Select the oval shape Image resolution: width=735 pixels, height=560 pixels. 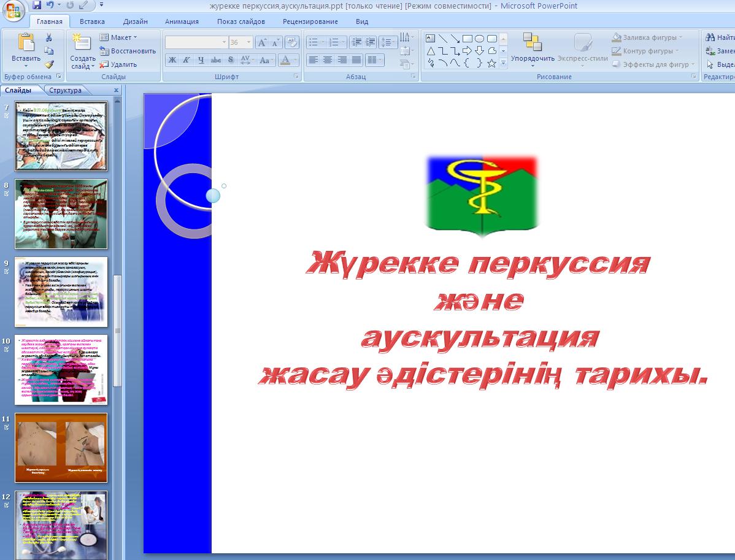click(479, 39)
